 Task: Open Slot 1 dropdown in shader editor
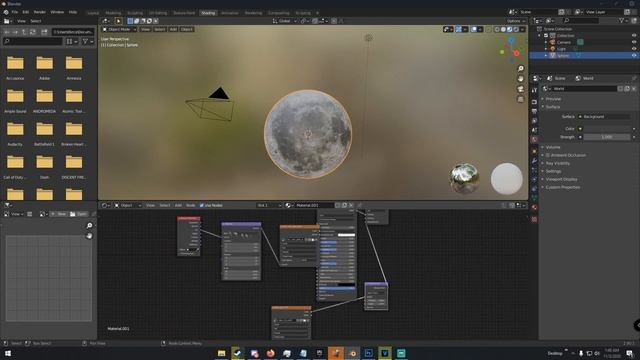tap(269, 205)
